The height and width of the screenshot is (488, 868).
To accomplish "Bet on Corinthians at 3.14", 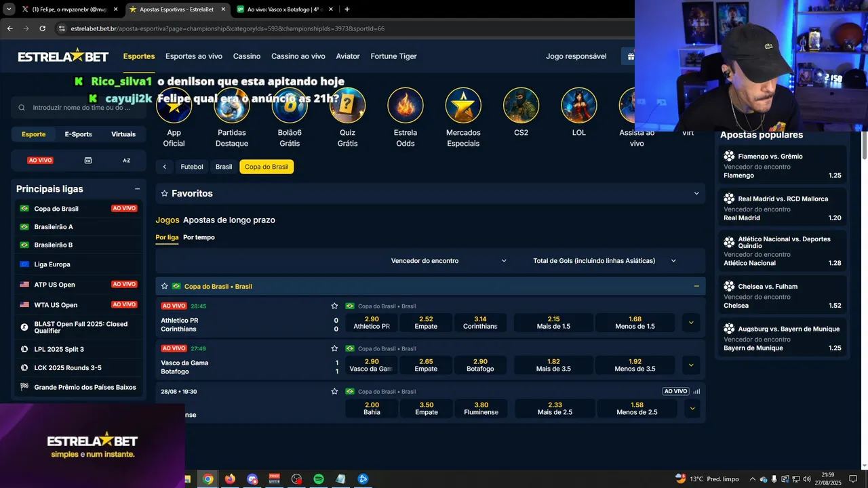I will (480, 323).
